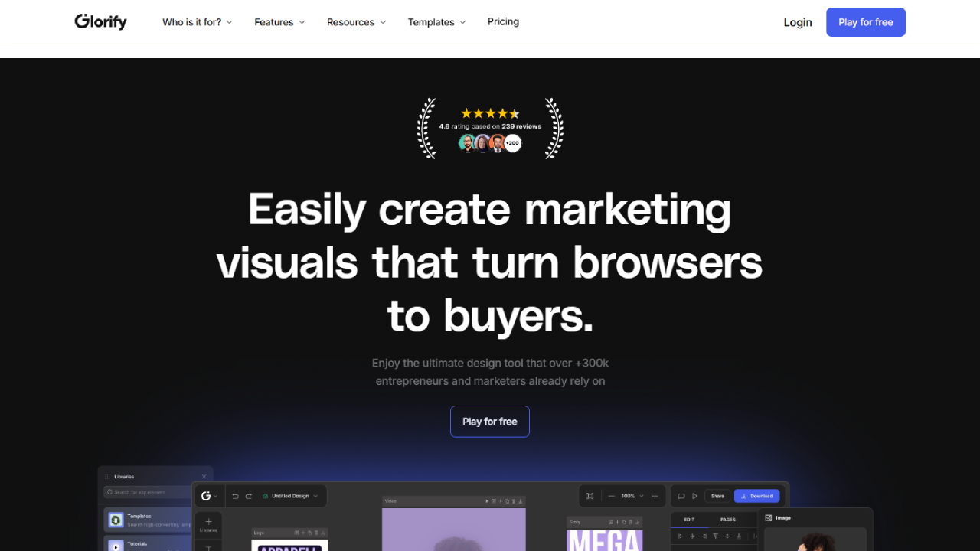Image resolution: width=980 pixels, height=551 pixels.
Task: Click the plus Libraries sidebar button
Action: click(208, 524)
